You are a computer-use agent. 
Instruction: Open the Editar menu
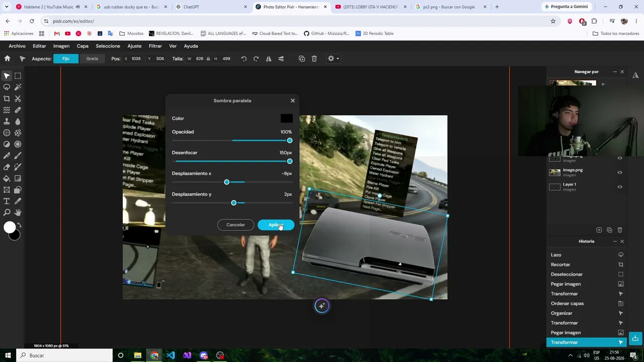[39, 46]
